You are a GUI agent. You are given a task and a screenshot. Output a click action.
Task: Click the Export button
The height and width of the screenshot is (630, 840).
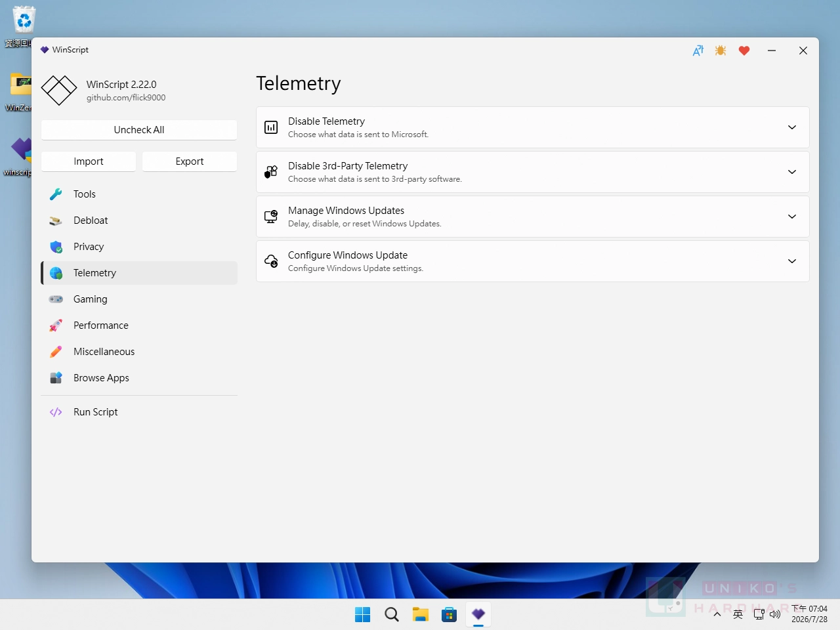tap(190, 161)
